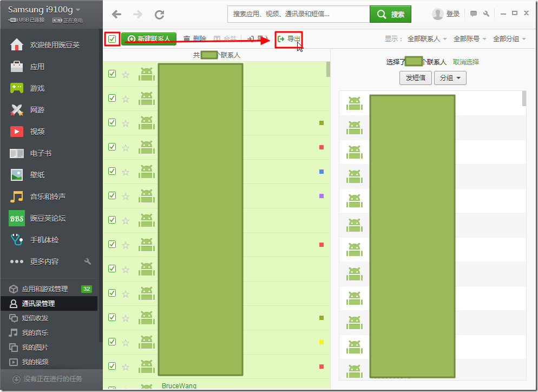
Task: Click the 导出 export contacts icon
Action: click(x=281, y=39)
